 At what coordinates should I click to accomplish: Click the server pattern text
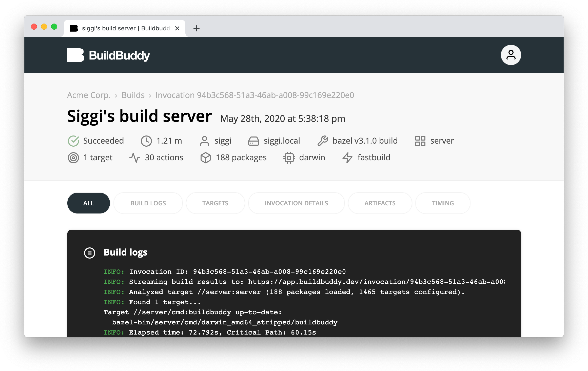(442, 141)
